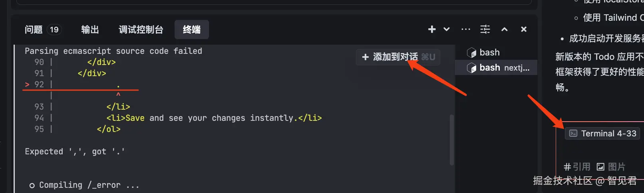644x193 pixels.
Task: Click the icon beside the first bash entry
Action: [471, 53]
